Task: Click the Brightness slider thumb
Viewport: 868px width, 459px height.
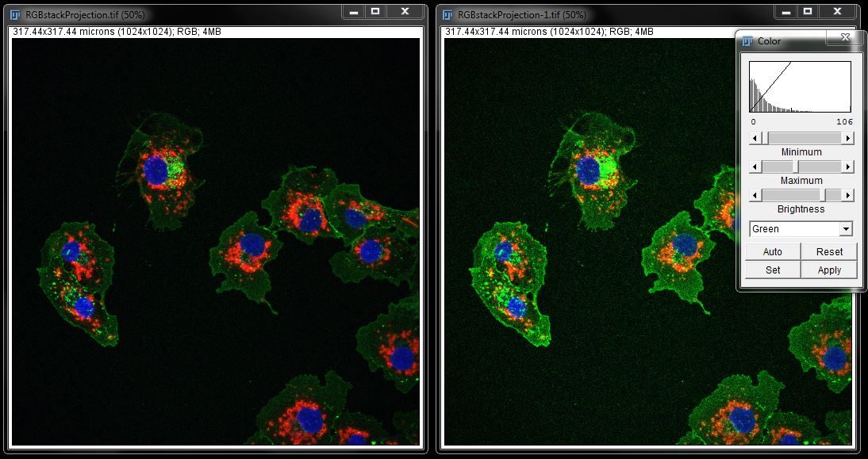Action: [x=823, y=195]
